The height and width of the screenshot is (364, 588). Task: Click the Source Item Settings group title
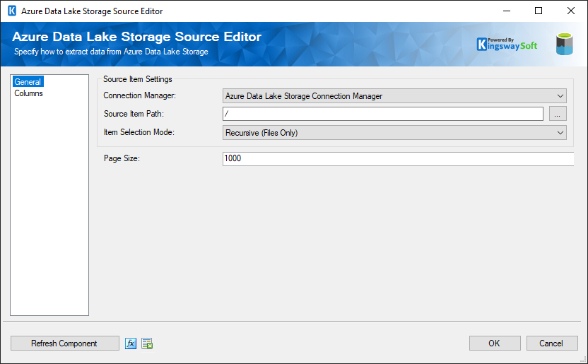pyautogui.click(x=138, y=79)
